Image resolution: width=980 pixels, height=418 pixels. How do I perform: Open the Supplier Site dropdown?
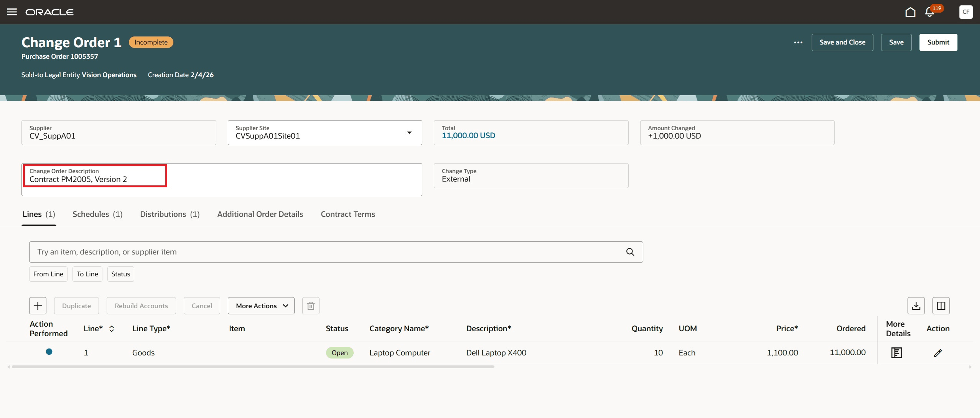[409, 132]
